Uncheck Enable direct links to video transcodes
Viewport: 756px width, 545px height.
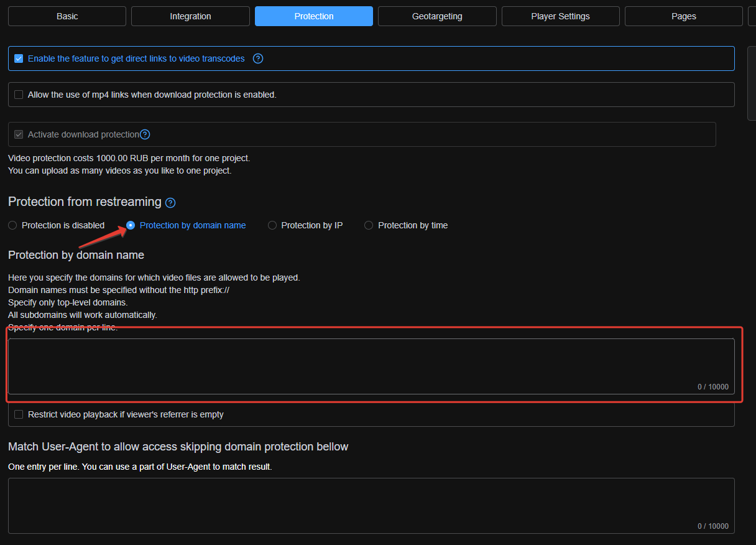click(19, 58)
